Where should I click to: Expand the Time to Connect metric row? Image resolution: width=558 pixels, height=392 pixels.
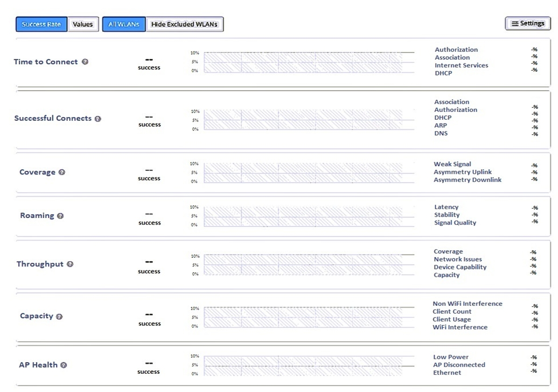pyautogui.click(x=283, y=62)
